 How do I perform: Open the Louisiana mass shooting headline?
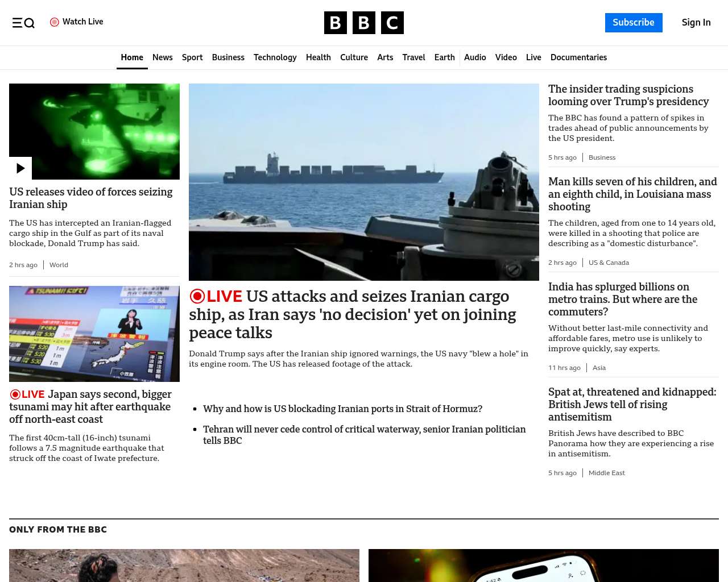tap(632, 194)
